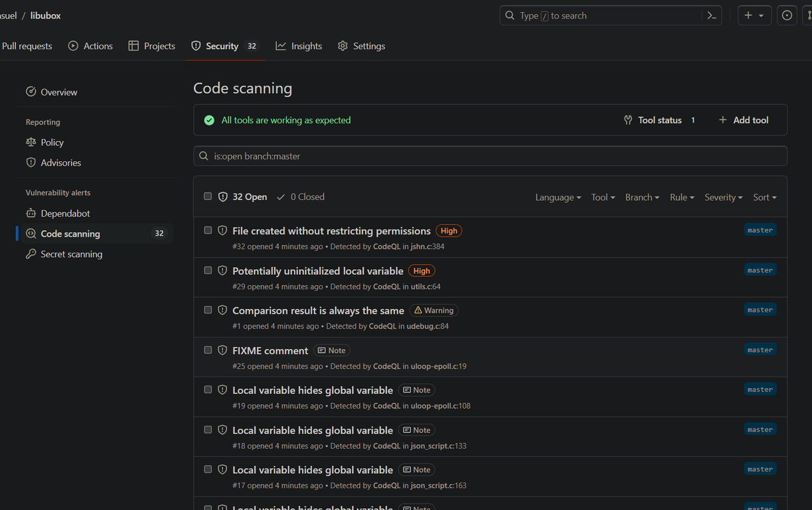Click the green check status icon
Screen dimensions: 812x510
209,120
